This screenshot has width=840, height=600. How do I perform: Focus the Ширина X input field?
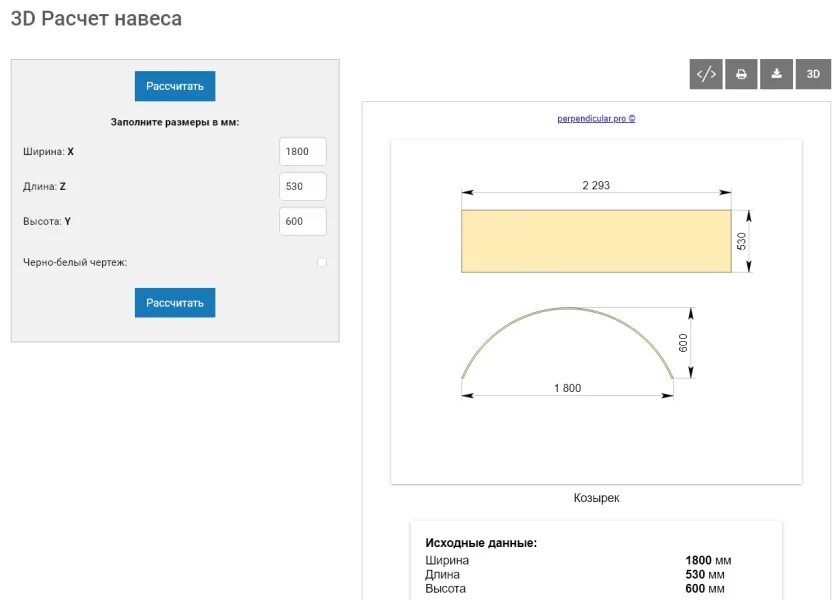[x=303, y=152]
